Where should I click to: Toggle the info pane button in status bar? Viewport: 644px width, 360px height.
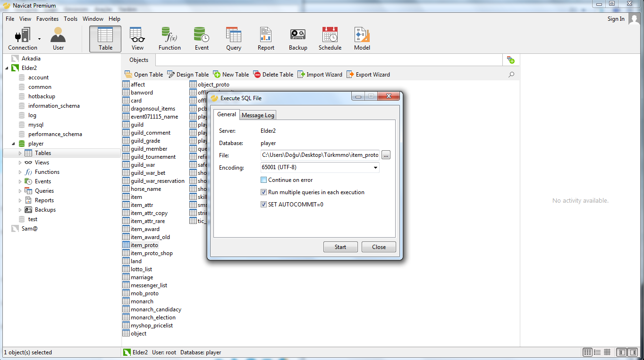pos(633,352)
